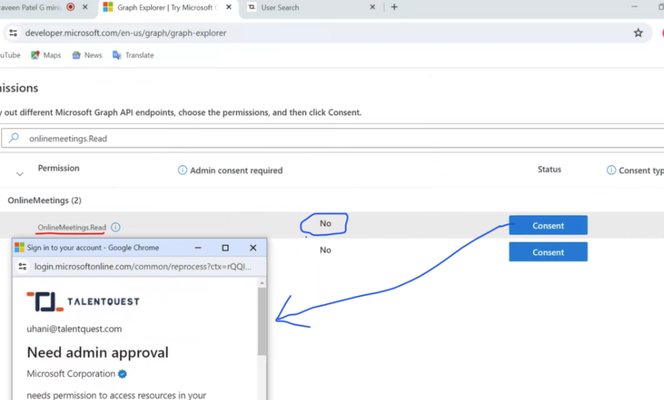Image resolution: width=664 pixels, height=400 pixels.
Task: Switch to the Graph Explorer tab
Action: 168,8
